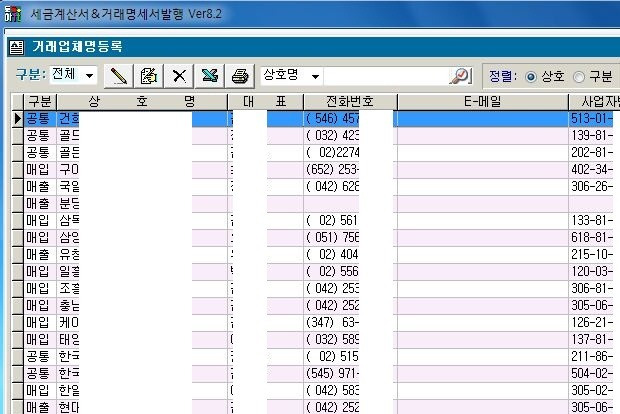Click the 거래업체명등록 window title icon
This screenshot has height=414, width=620.
[x=17, y=47]
